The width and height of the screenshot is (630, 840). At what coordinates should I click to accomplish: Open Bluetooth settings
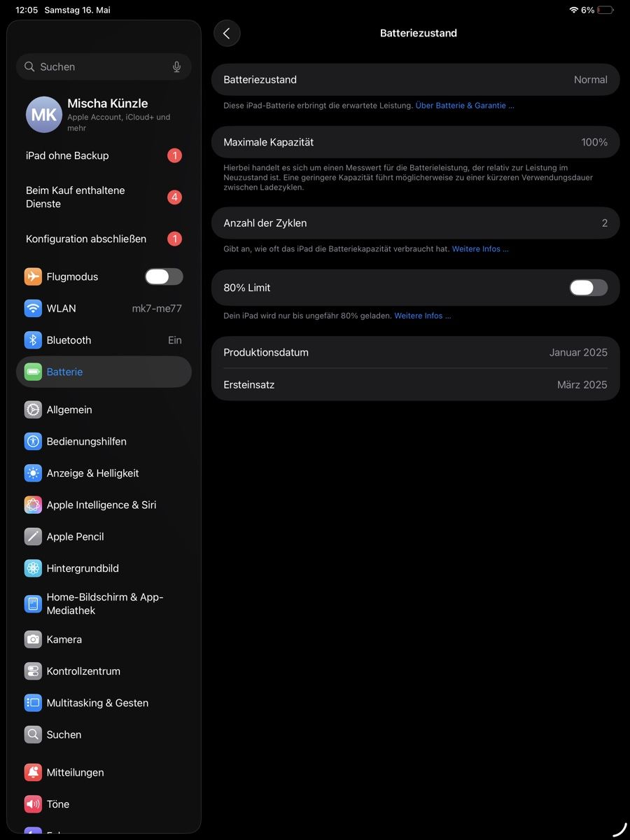click(104, 340)
